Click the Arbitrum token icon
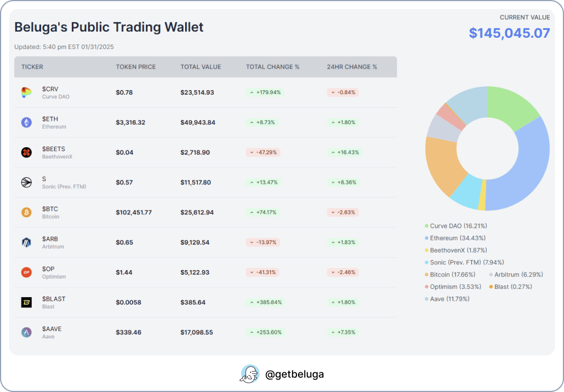This screenshot has width=564, height=392. coord(27,243)
